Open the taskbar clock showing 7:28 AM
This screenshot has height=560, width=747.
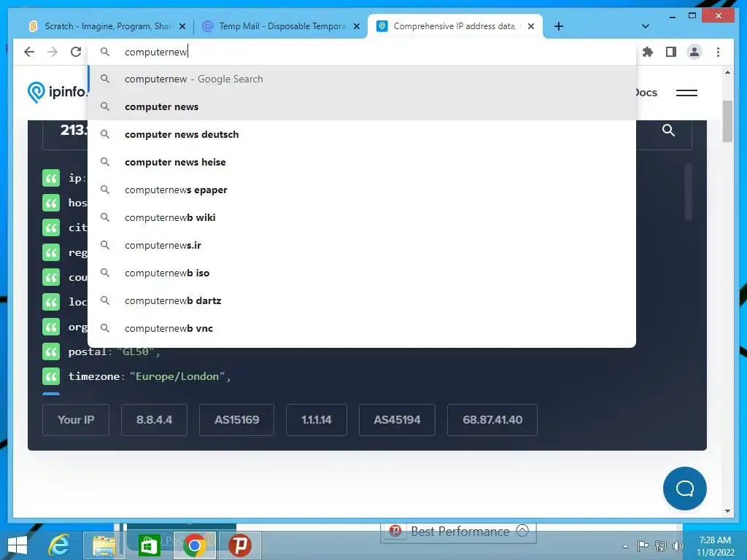715,546
